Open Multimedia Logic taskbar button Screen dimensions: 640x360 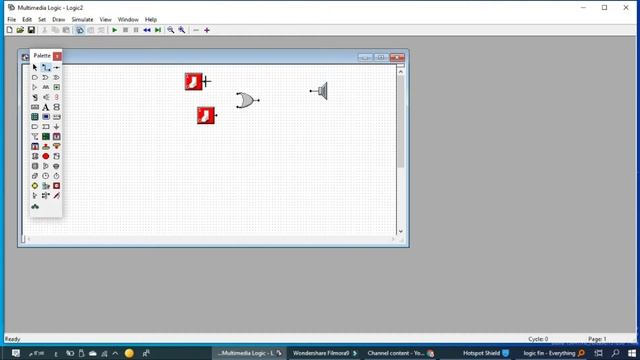coord(249,353)
